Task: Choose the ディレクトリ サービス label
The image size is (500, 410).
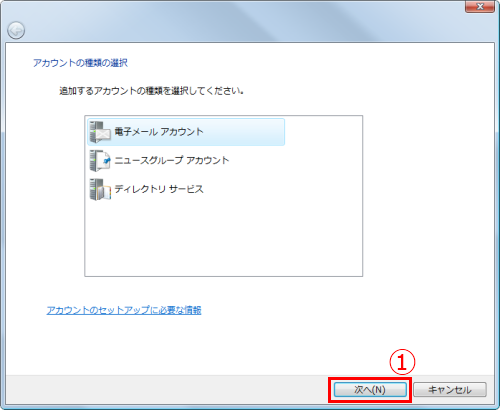Action: point(159,189)
